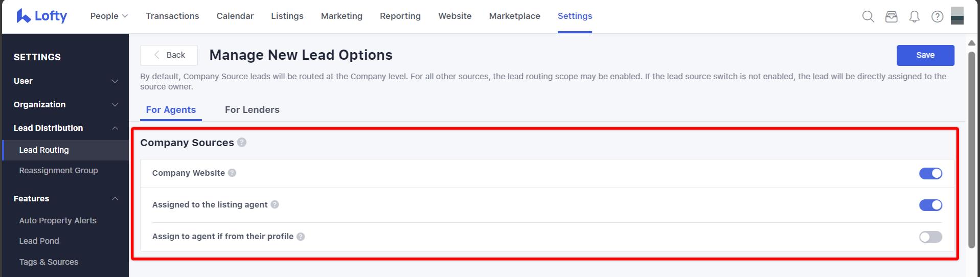This screenshot has width=980, height=277.
Task: Open the inbox tray icon
Action: pos(891,16)
